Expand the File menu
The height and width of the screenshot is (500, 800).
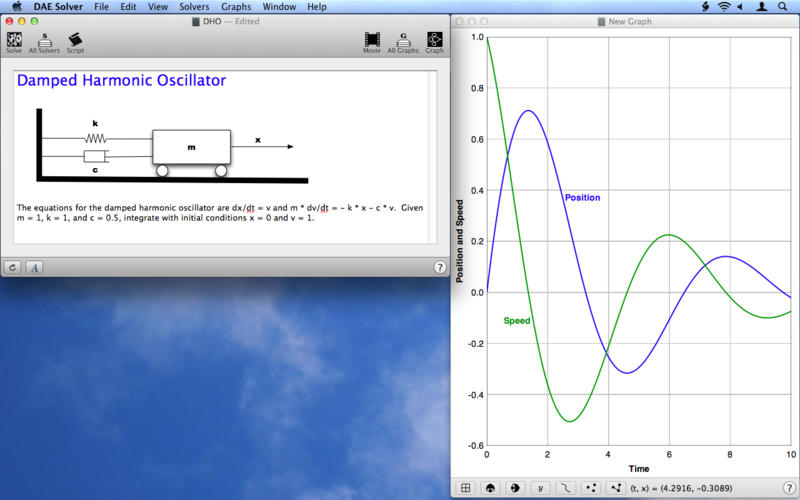(102, 7)
